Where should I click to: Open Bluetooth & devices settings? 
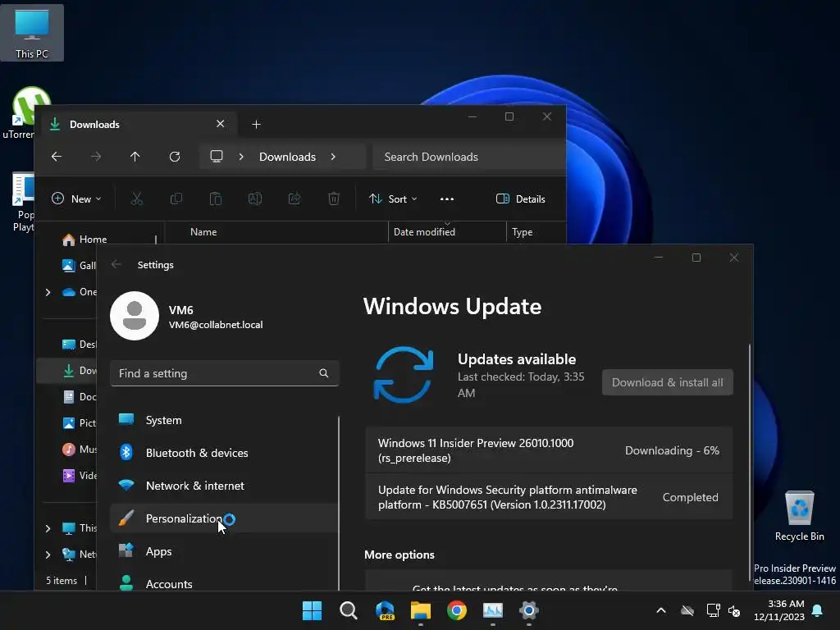pyautogui.click(x=224, y=453)
